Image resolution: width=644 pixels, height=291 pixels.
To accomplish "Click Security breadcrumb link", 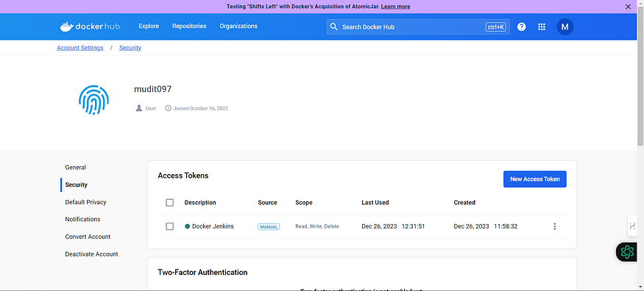I will pos(130,48).
